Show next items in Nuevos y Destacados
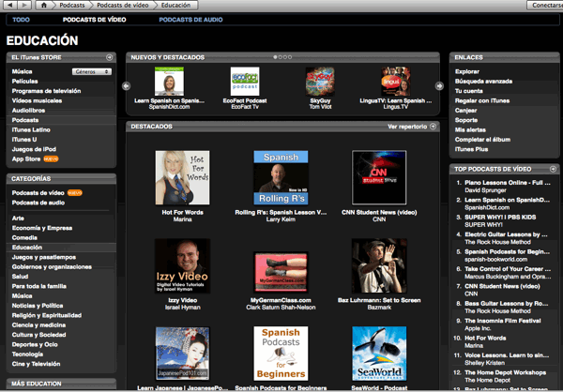 coord(439,86)
